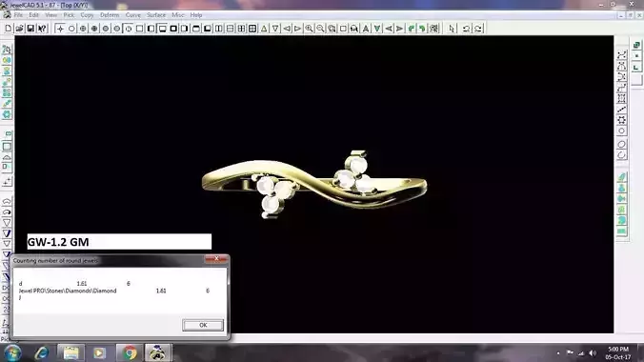Open File Explorer from the taskbar
The height and width of the screenshot is (362, 644).
[x=70, y=353]
